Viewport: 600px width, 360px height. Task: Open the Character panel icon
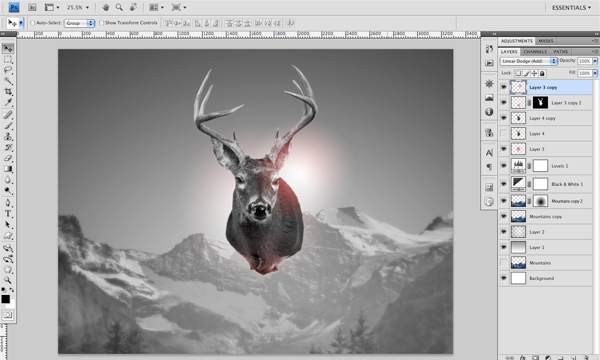pos(489,153)
